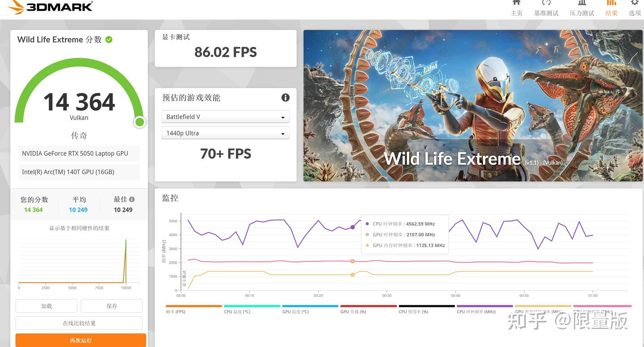Click the 您的分数 value 14 364
The image size is (644, 347).
point(34,210)
